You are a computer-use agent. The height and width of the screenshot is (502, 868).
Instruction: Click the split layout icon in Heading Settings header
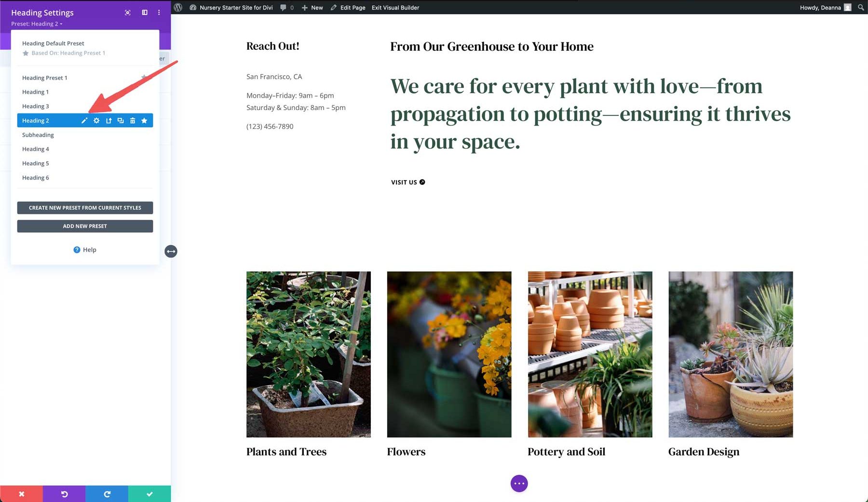click(x=145, y=12)
